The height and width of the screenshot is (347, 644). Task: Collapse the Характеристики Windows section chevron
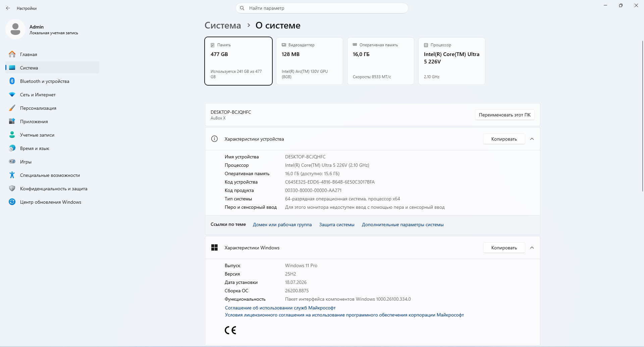pyautogui.click(x=532, y=248)
